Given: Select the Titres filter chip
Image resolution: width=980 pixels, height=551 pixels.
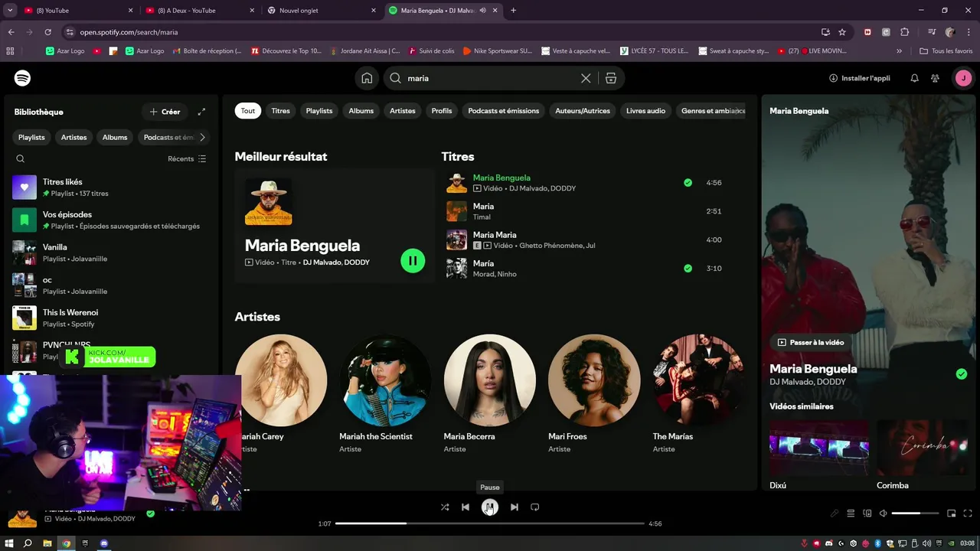Looking at the screenshot, I should coord(281,111).
